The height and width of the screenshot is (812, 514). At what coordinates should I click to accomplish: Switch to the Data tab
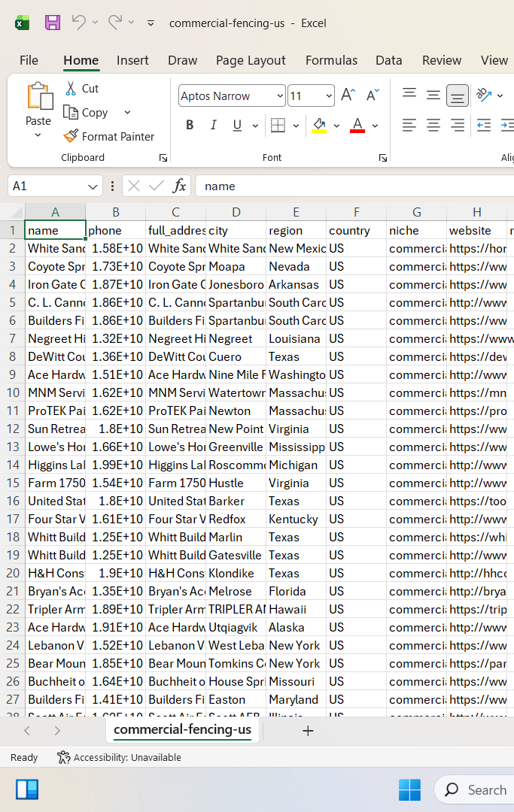[x=389, y=60]
